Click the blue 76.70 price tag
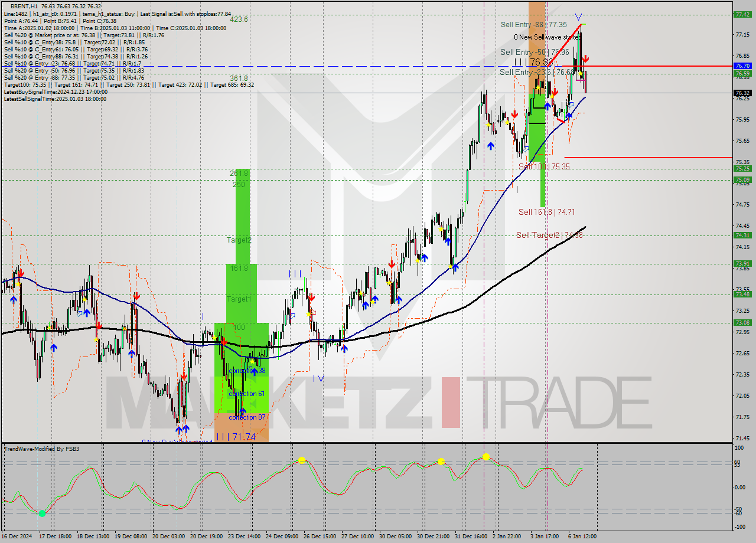Image resolution: width=756 pixels, height=543 pixels. (742, 66)
